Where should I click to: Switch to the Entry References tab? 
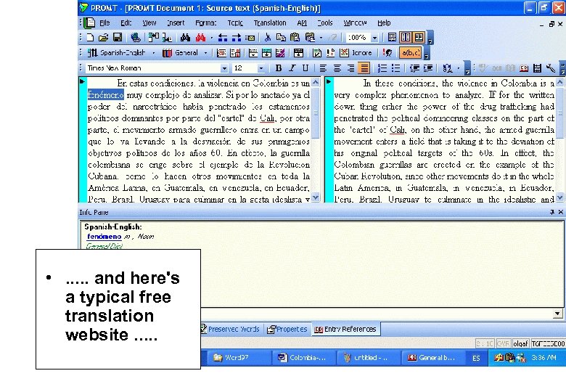(345, 329)
